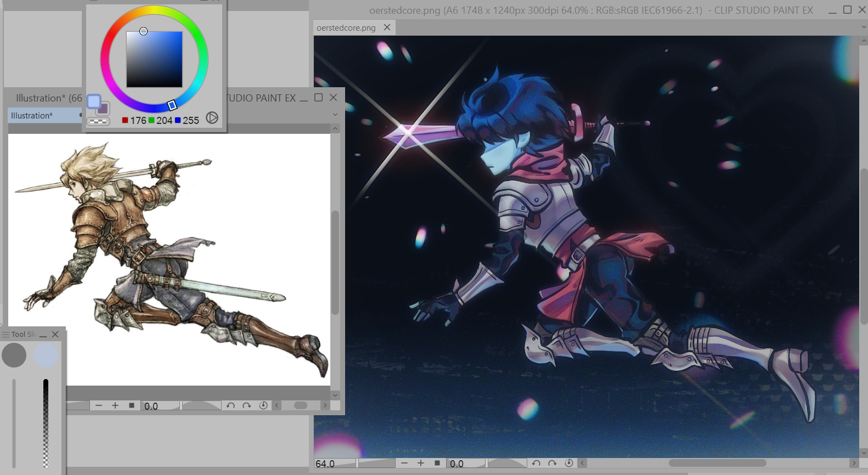
Task: Click fit-to-screen square icon in oerstedcore window
Action: [x=437, y=463]
